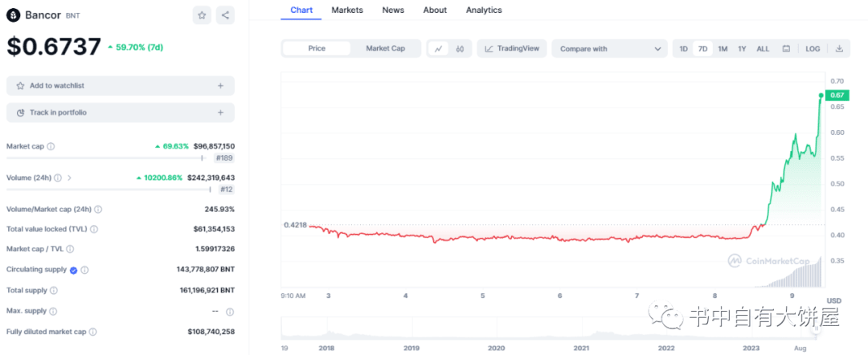Click info icon next to Market cap

(51, 146)
